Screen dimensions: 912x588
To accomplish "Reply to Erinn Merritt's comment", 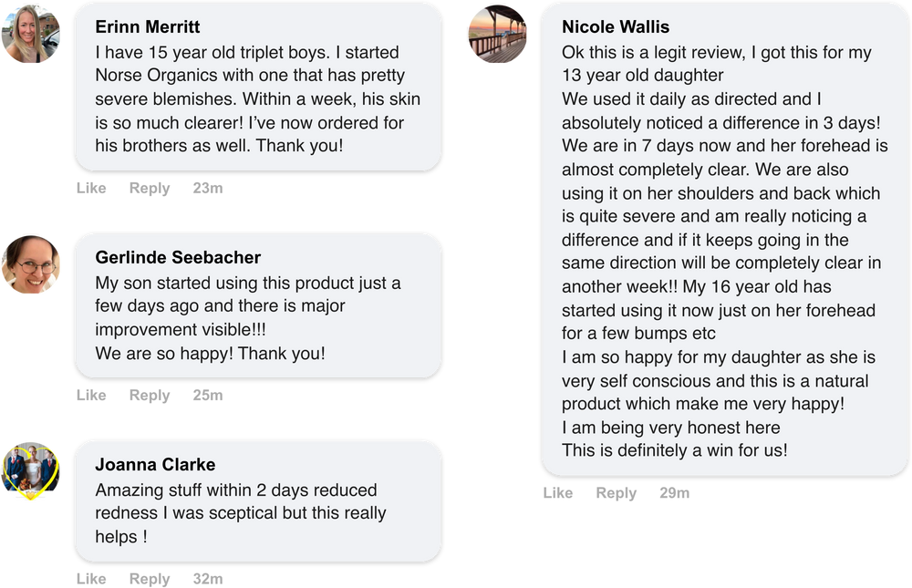I will pyautogui.click(x=150, y=189).
